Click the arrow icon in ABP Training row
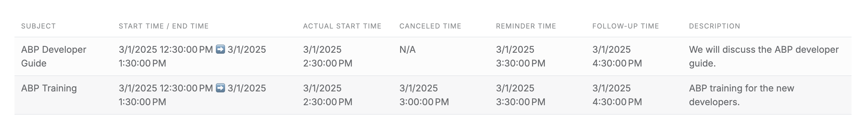Image resolution: width=868 pixels, height=135 pixels. click(220, 88)
